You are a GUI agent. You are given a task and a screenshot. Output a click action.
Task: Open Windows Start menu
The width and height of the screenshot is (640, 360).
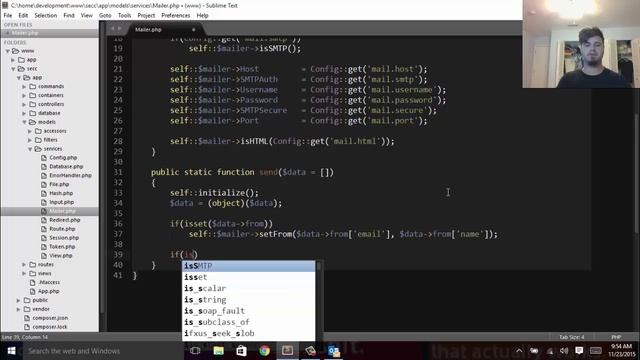11,351
